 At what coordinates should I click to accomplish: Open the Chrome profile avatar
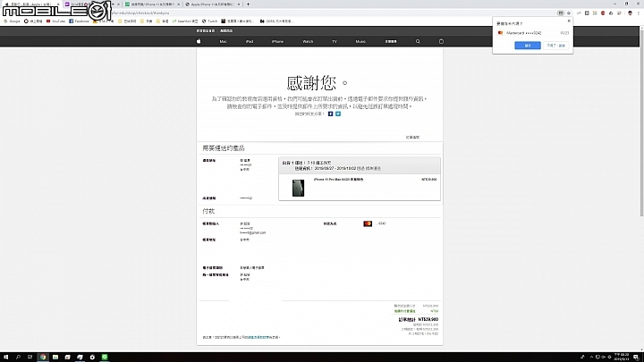coord(630,13)
